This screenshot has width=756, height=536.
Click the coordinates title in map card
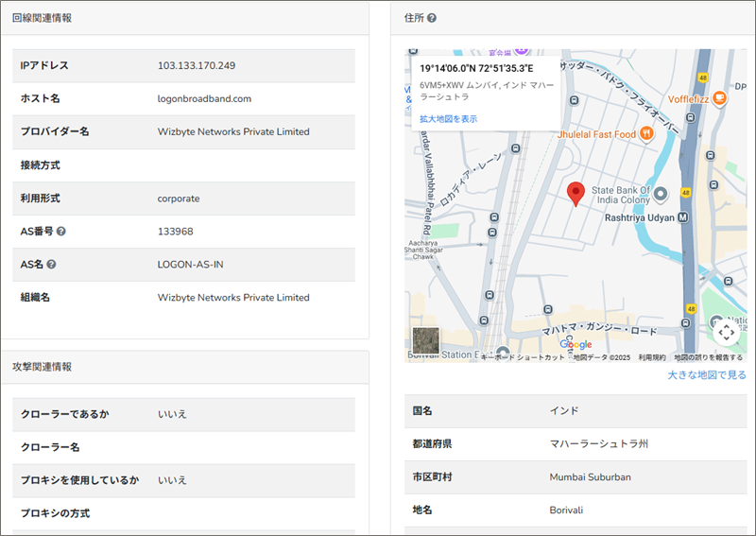(x=476, y=69)
